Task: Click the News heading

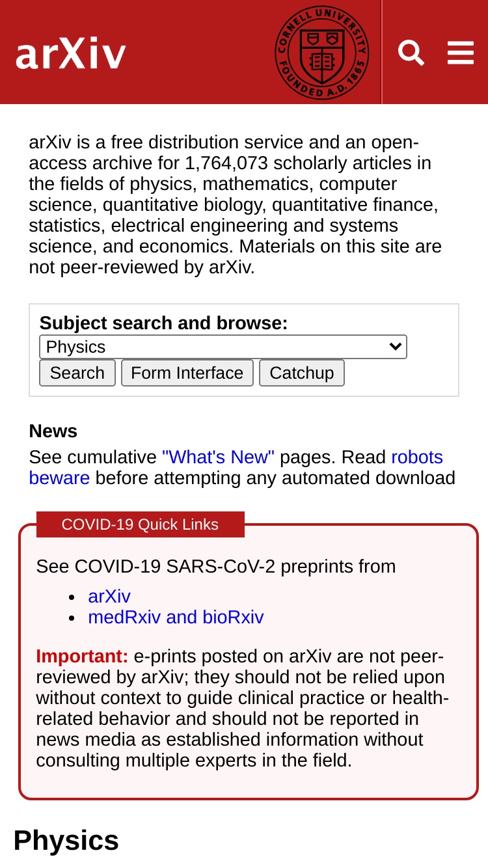Action: [53, 431]
